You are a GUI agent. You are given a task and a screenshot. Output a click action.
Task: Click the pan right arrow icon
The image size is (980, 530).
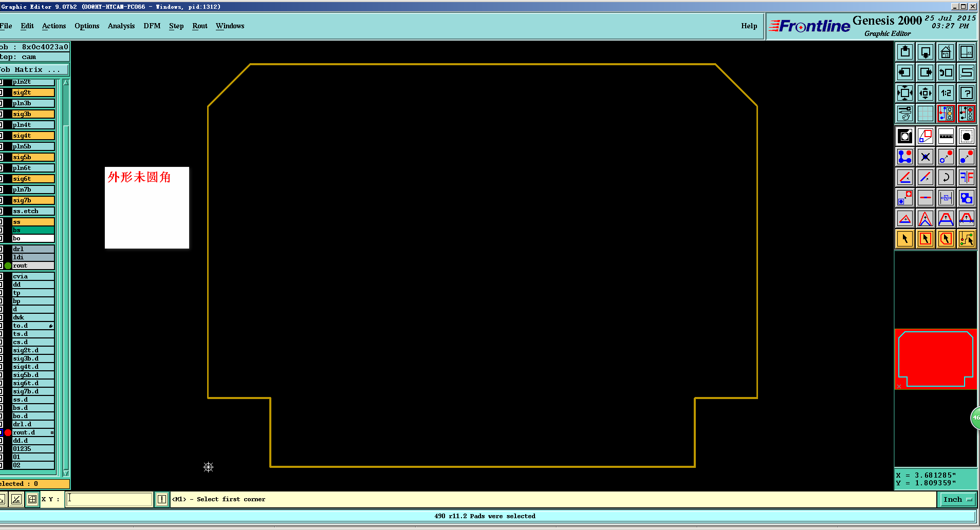pos(926,72)
